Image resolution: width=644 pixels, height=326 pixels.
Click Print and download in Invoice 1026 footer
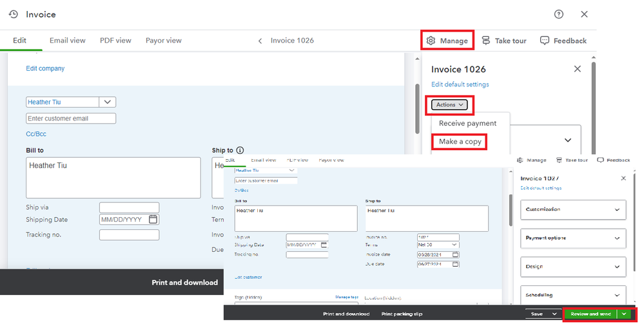185,282
